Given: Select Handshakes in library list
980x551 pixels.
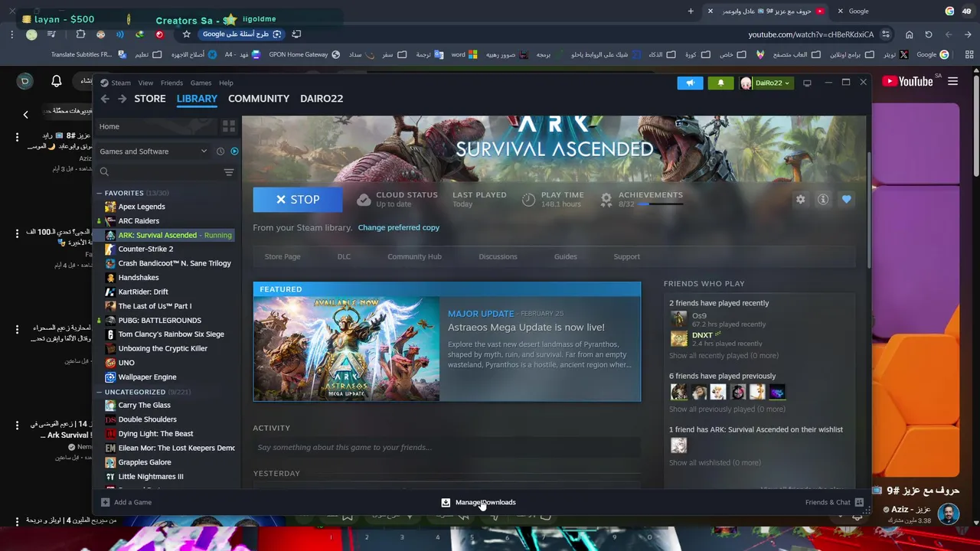Looking at the screenshot, I should pos(139,278).
